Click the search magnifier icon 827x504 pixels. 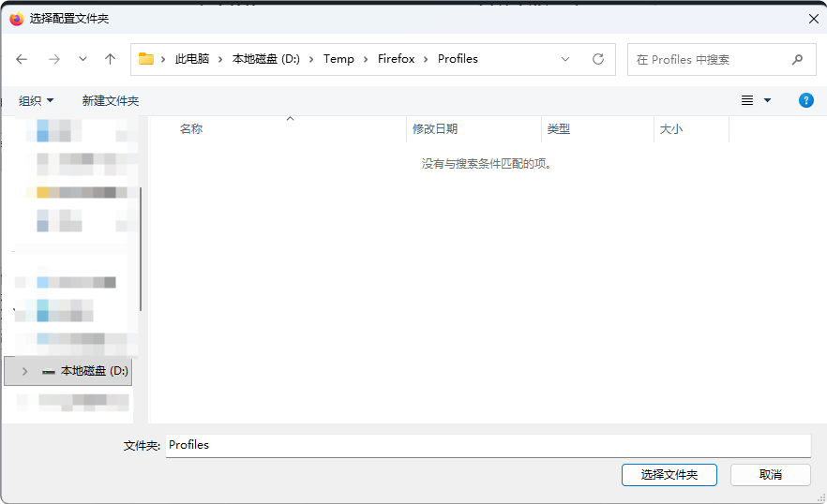click(x=797, y=60)
